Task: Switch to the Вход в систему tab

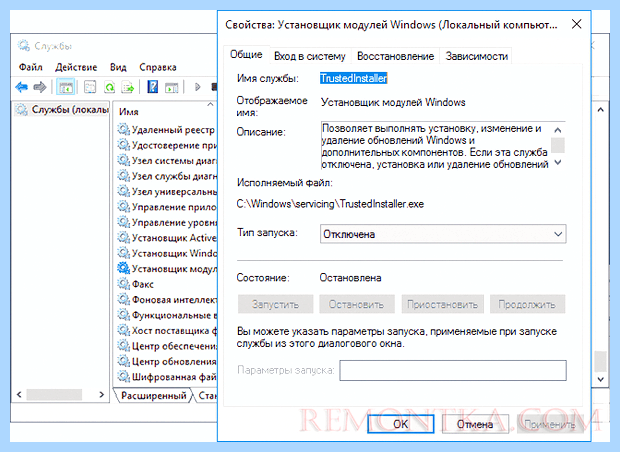Action: (x=310, y=56)
